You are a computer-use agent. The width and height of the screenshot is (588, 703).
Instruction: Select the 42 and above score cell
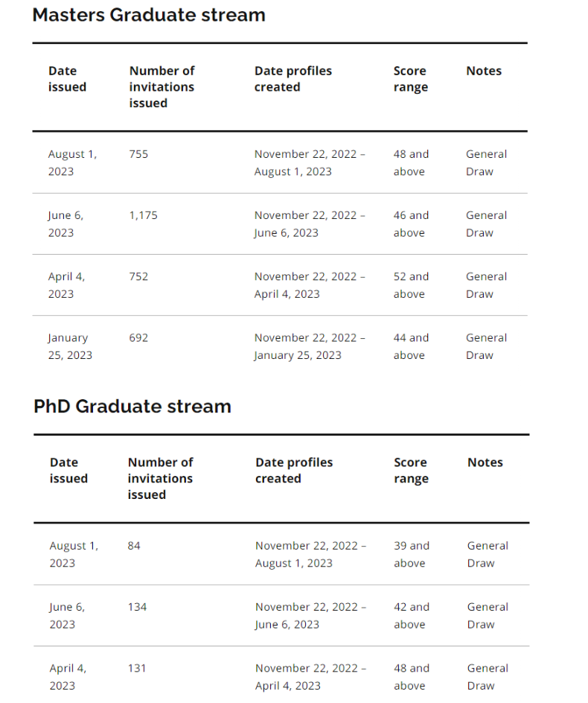(412, 616)
